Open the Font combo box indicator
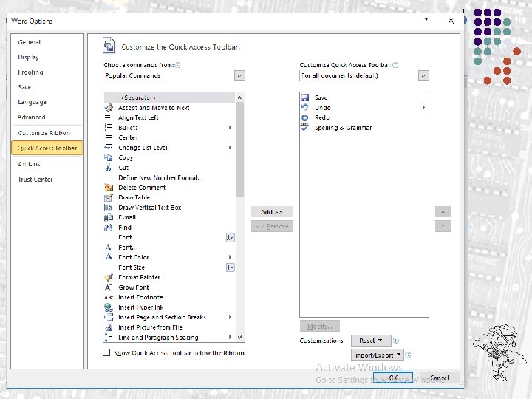532x399 pixels. (230, 237)
